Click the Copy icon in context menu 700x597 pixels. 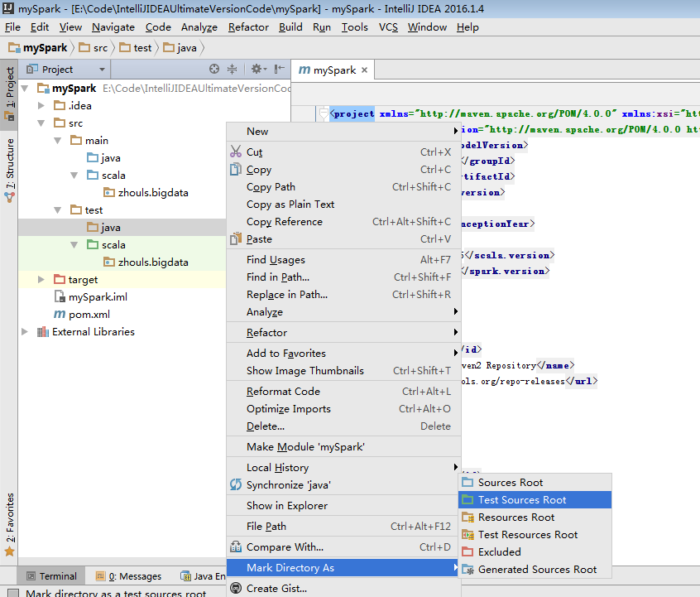(236, 170)
